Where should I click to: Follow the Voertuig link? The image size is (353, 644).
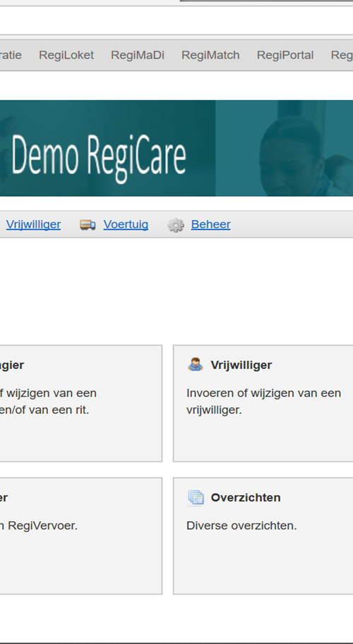pos(126,225)
